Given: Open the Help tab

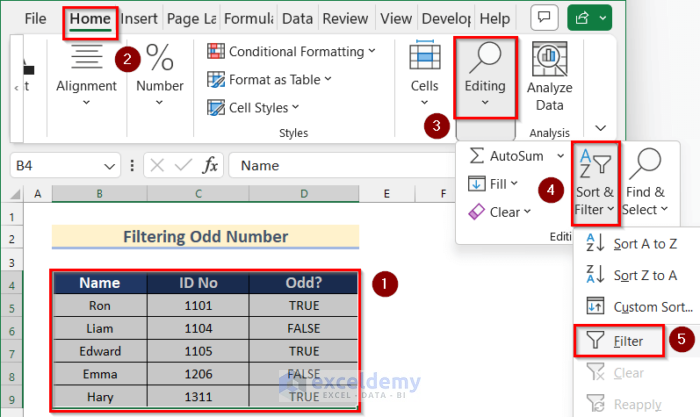Looking at the screenshot, I should coord(495,19).
